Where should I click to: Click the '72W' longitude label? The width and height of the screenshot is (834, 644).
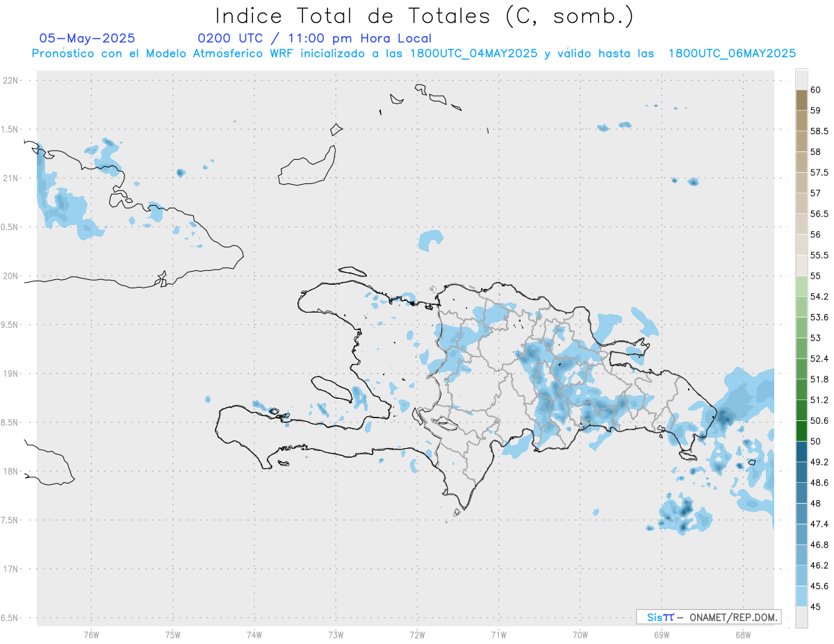coord(417,634)
